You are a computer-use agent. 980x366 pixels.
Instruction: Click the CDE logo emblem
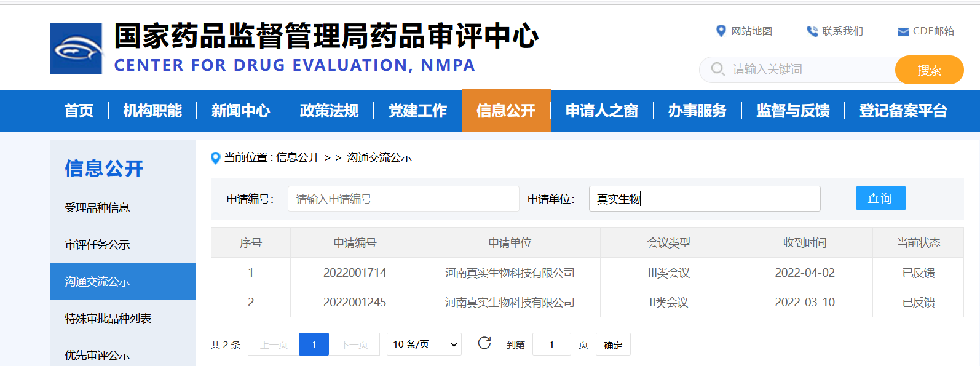pos(76,49)
